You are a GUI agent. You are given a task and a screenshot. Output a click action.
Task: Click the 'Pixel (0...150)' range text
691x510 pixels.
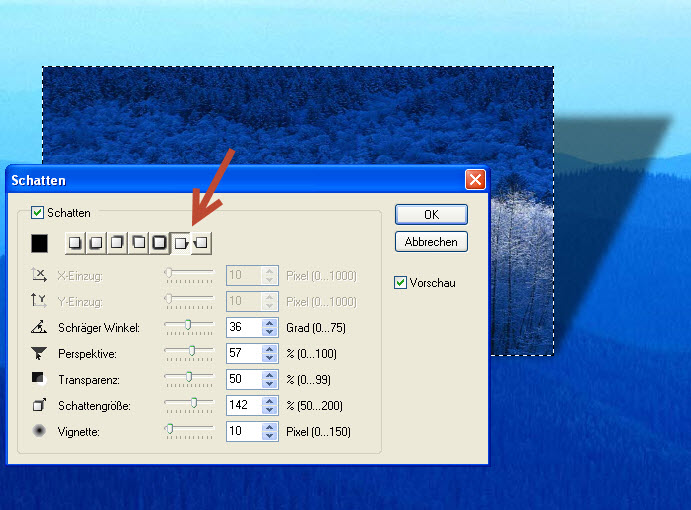[x=318, y=432]
